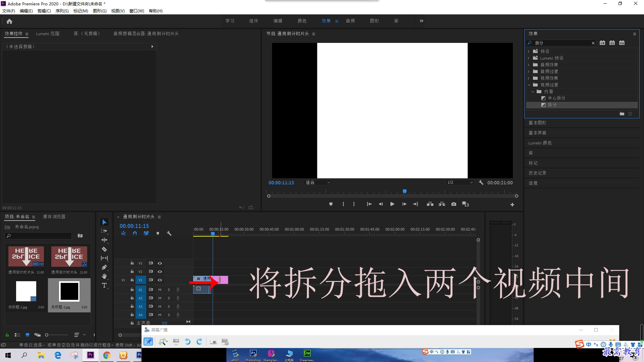Open the 适合 zoom level dropdown
The width and height of the screenshot is (644, 362).
coord(317,182)
